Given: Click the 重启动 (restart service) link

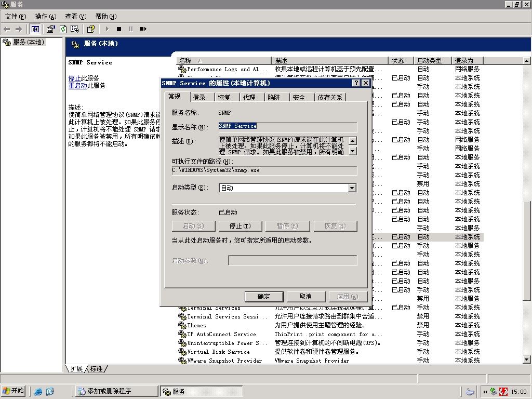Looking at the screenshot, I should (x=78, y=86).
